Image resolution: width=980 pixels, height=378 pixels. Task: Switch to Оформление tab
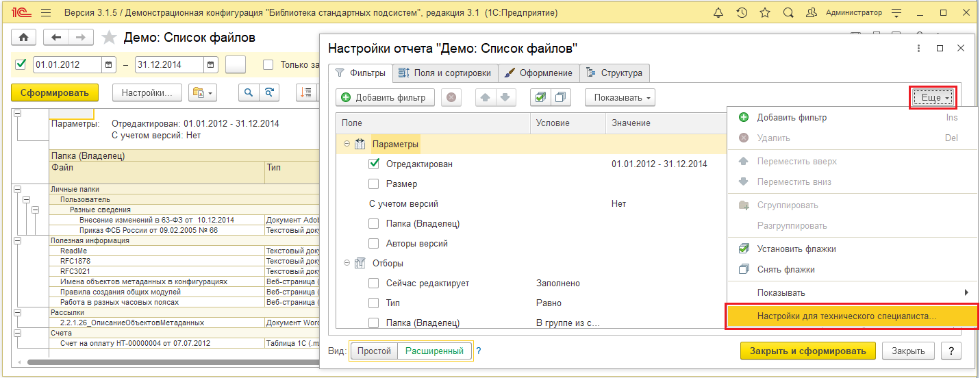point(538,73)
